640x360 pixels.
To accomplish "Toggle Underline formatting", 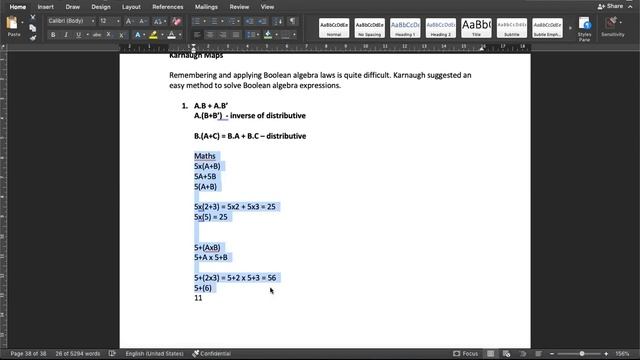I will [x=78, y=35].
